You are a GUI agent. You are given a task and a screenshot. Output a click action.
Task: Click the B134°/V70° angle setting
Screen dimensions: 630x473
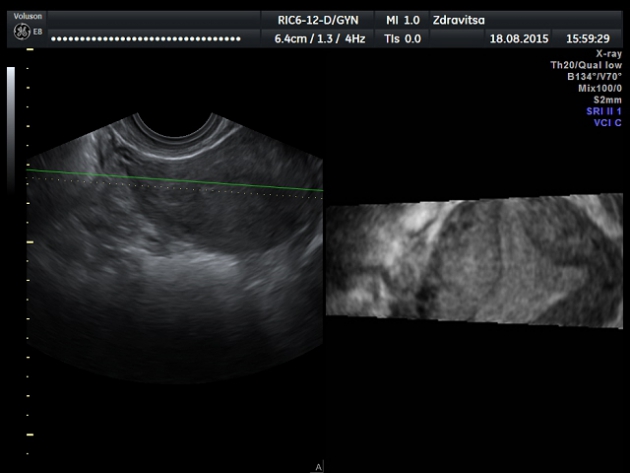pos(594,76)
